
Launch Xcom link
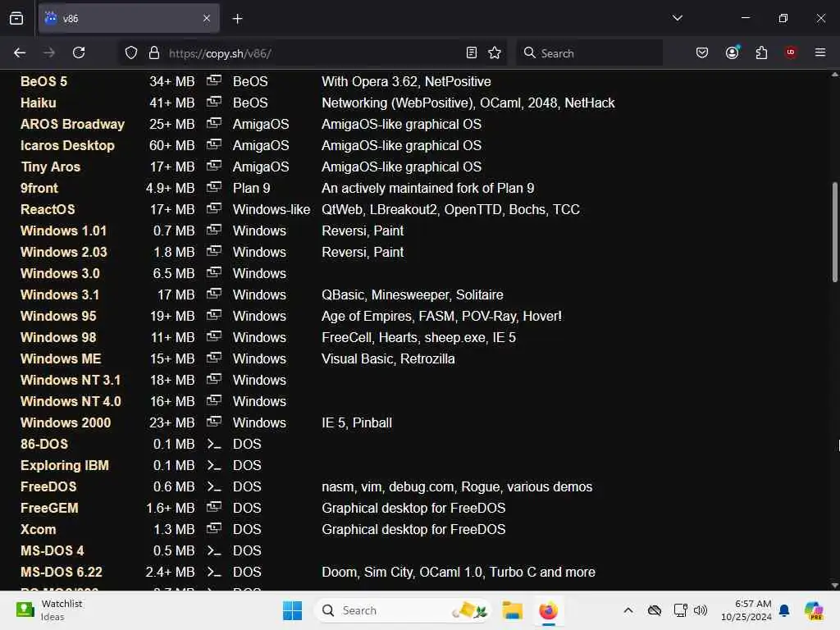[x=38, y=530]
